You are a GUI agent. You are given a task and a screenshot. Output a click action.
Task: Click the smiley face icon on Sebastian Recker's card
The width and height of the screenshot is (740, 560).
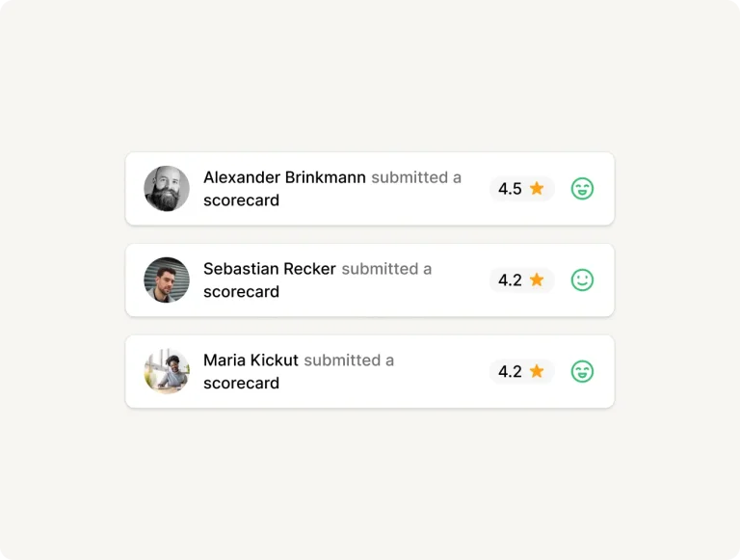(x=582, y=280)
